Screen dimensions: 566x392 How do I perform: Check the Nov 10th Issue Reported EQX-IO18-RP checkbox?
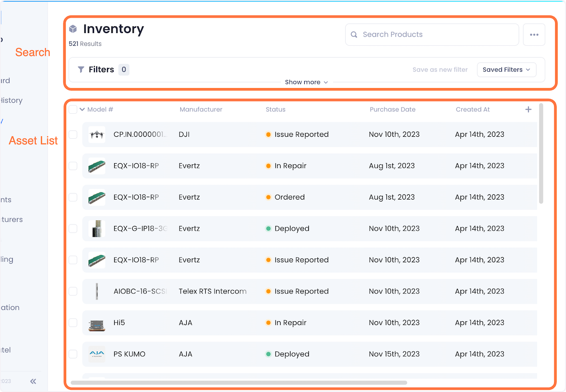click(x=73, y=260)
